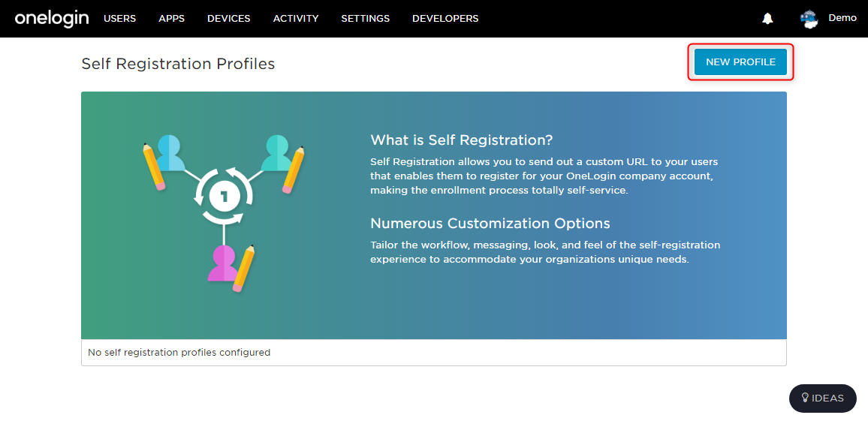
Task: Click the circular arrows number one graphic
Action: pyautogui.click(x=224, y=196)
